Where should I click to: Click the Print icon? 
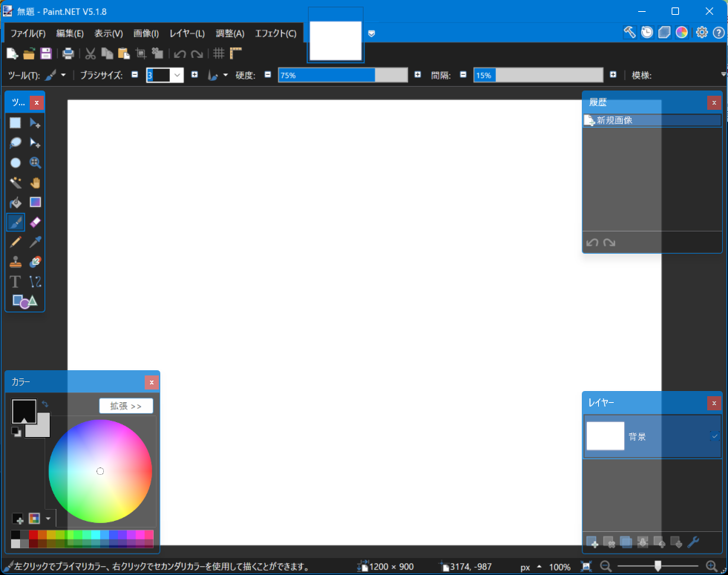point(68,54)
